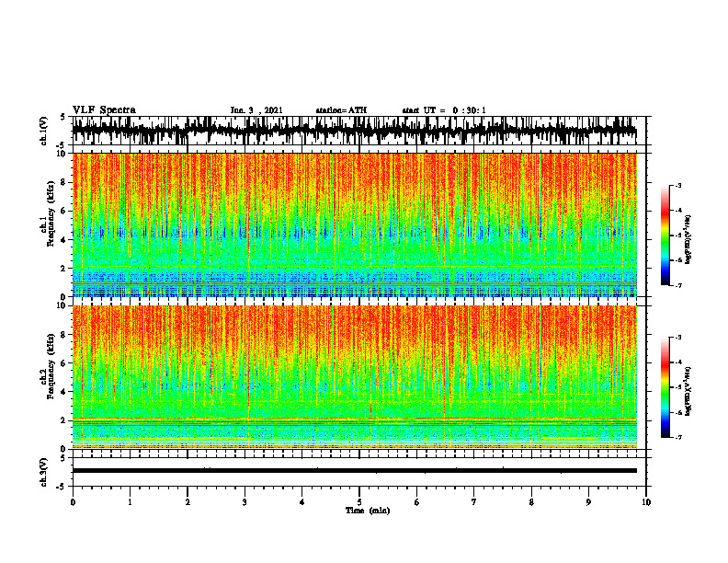Click the ch.1 frequency axis '6' tick label
728x563 pixels.
tap(63, 212)
